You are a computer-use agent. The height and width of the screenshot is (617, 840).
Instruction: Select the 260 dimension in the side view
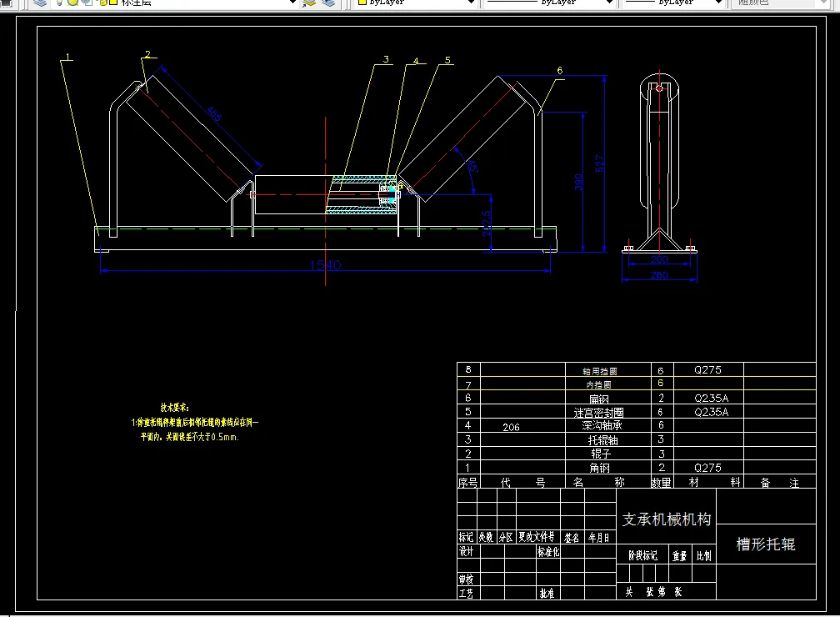[659, 275]
